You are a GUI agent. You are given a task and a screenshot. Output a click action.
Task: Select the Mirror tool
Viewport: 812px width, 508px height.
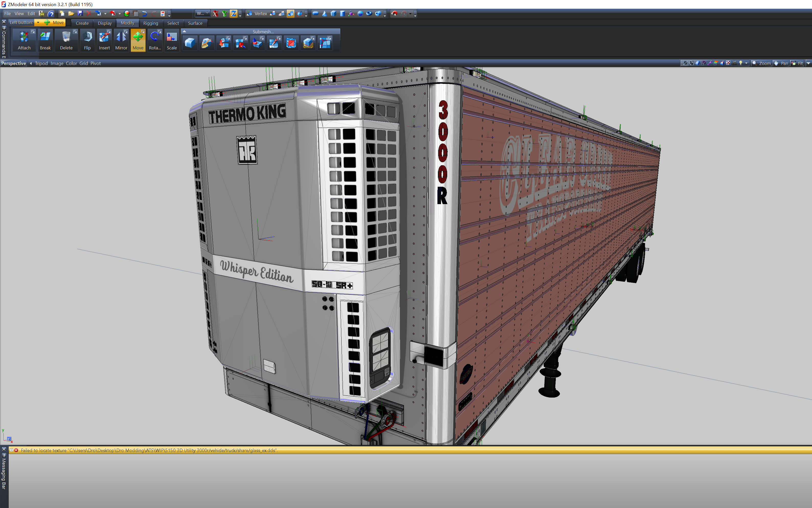click(x=121, y=40)
